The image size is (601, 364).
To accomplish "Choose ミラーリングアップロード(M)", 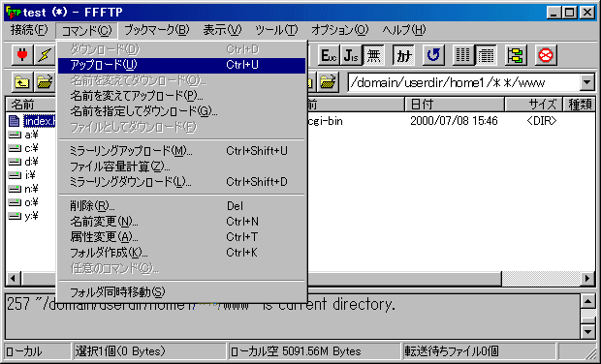I will 181,151.
